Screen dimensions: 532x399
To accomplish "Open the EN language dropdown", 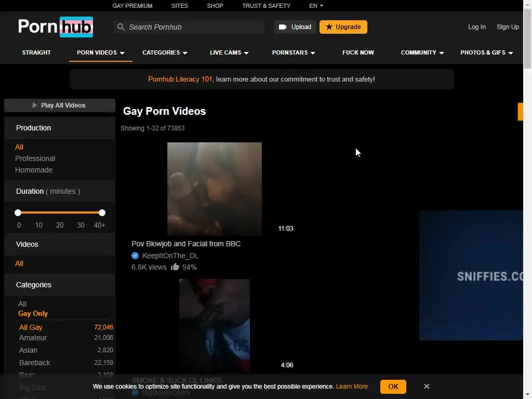I will (316, 6).
